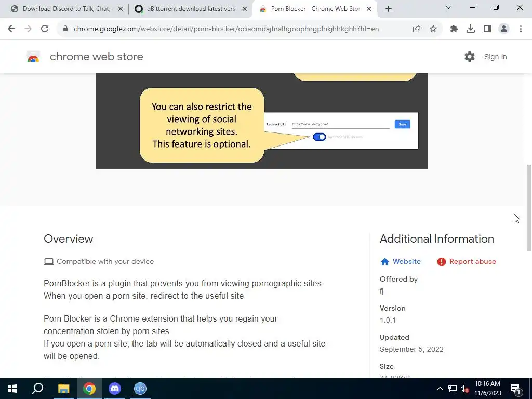Reload the current page
The image size is (532, 399).
point(45,29)
